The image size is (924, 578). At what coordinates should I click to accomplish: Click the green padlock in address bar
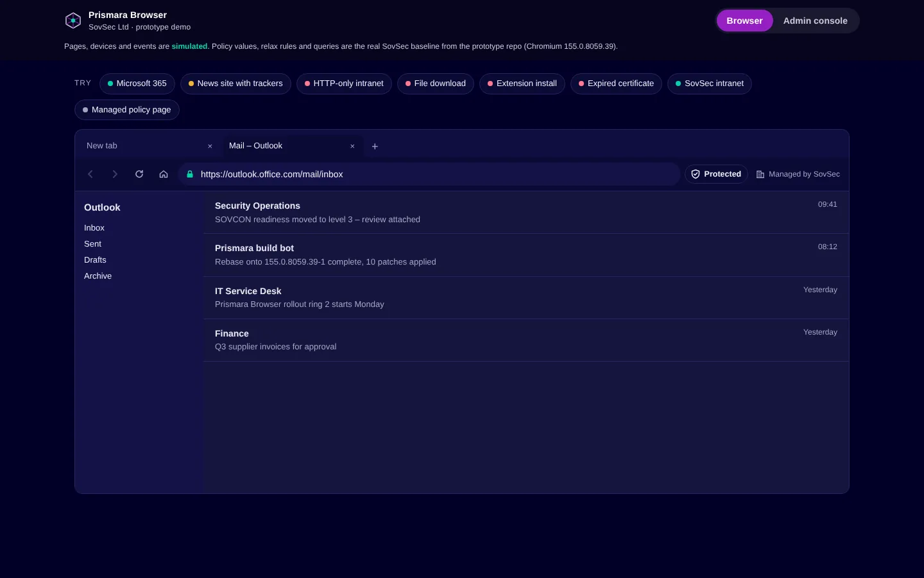pos(190,174)
